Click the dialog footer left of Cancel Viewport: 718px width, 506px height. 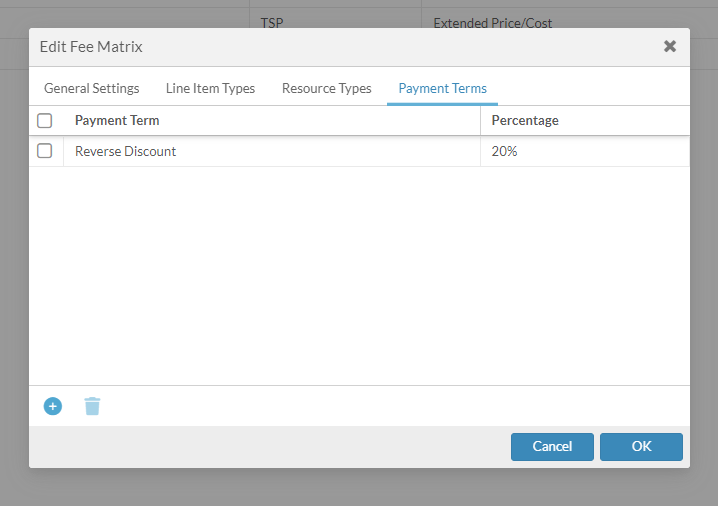270,446
